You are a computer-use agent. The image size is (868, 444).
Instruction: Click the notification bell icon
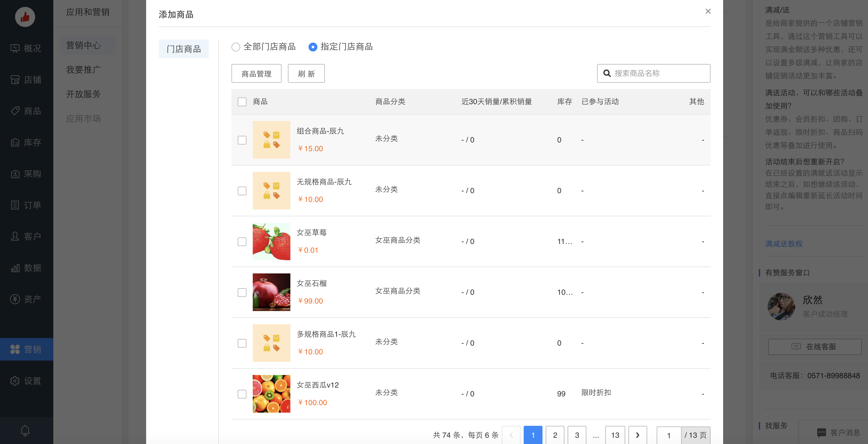[x=25, y=430]
